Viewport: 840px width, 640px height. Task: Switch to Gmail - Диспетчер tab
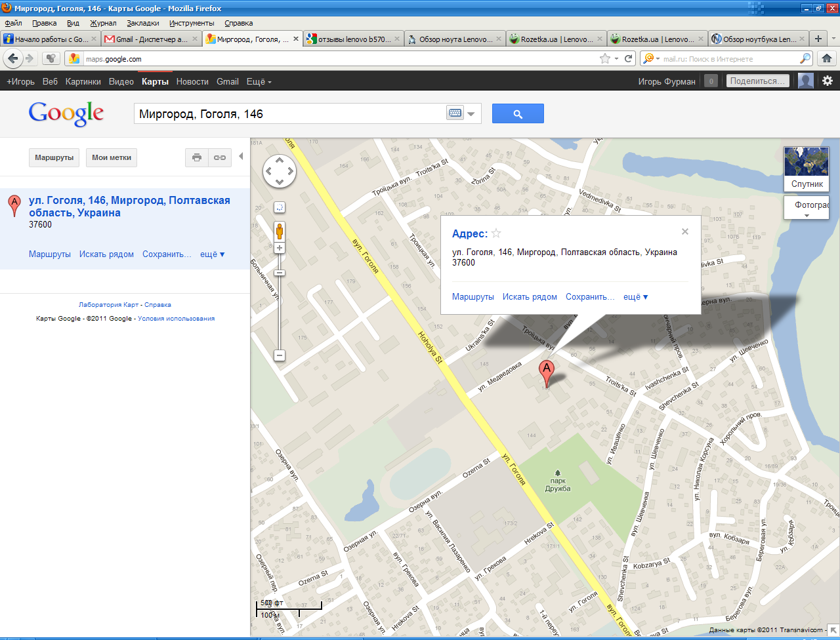pos(152,39)
